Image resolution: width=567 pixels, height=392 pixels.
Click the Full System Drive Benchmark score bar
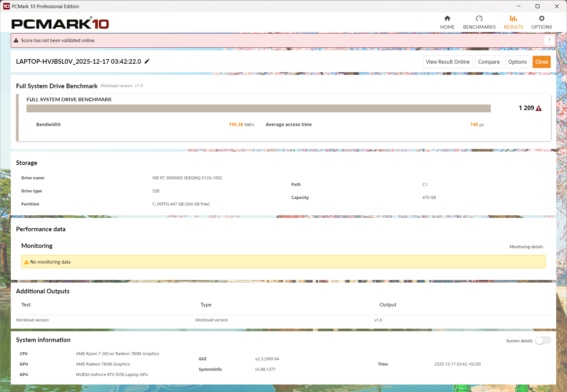coord(259,108)
